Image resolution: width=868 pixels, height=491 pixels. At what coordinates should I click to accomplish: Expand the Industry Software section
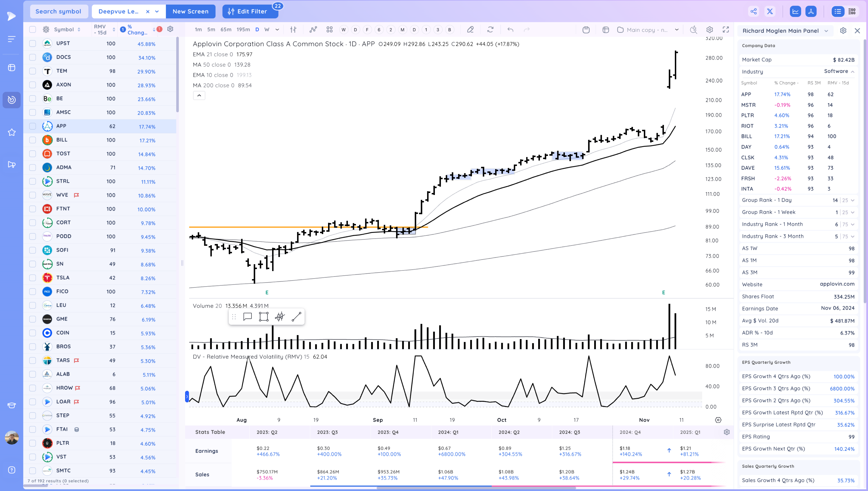click(x=853, y=71)
